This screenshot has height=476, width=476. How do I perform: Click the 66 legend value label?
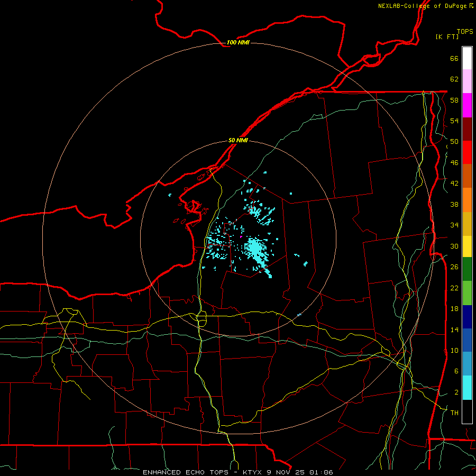pos(454,59)
